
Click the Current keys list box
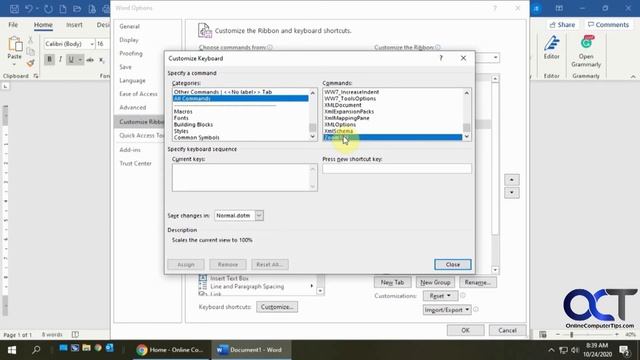pyautogui.click(x=244, y=178)
